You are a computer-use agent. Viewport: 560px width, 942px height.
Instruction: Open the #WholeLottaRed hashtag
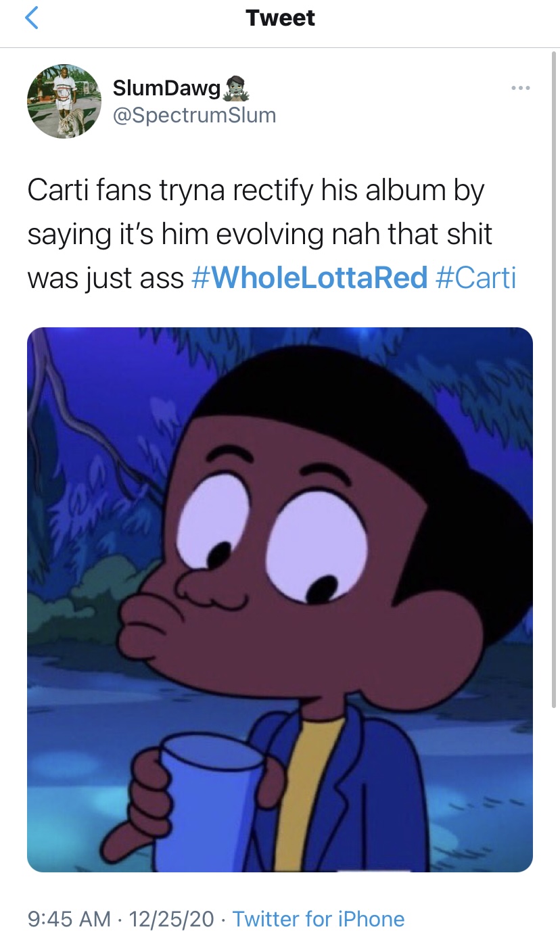[x=310, y=277]
